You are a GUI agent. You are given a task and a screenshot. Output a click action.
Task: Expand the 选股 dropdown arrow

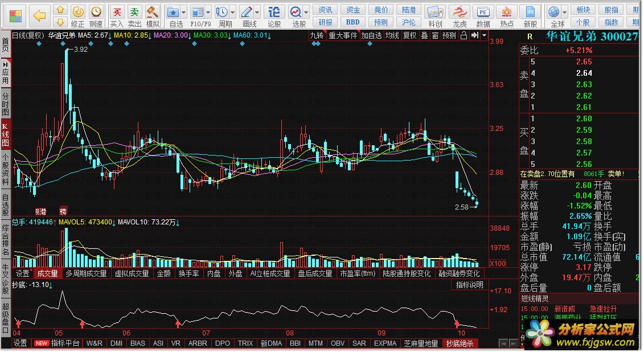[x=306, y=13]
